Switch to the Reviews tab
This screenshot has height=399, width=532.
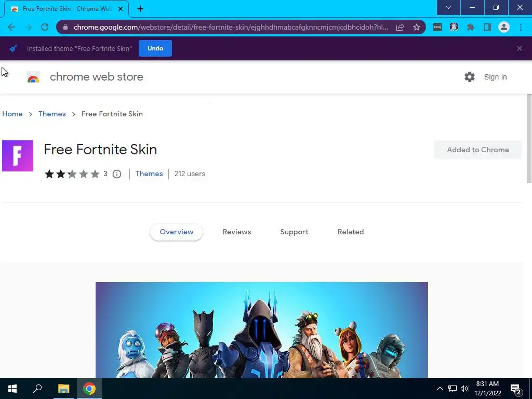tap(237, 232)
